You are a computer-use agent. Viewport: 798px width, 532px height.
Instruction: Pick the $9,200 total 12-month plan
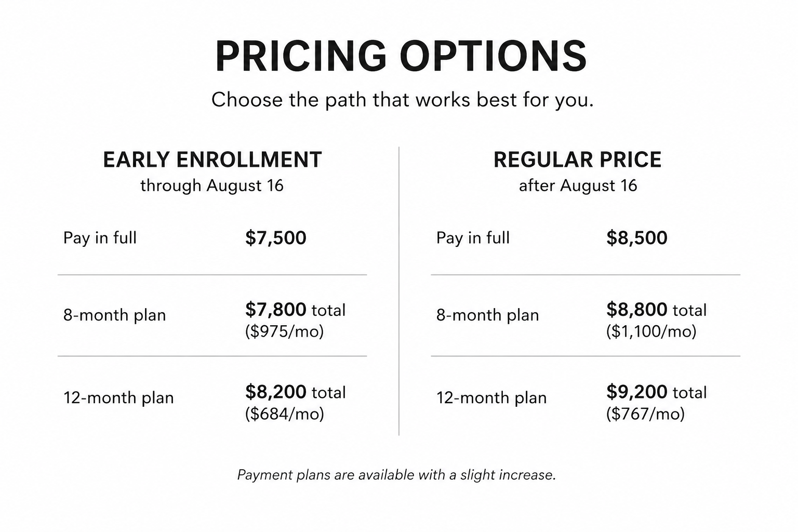click(x=657, y=392)
